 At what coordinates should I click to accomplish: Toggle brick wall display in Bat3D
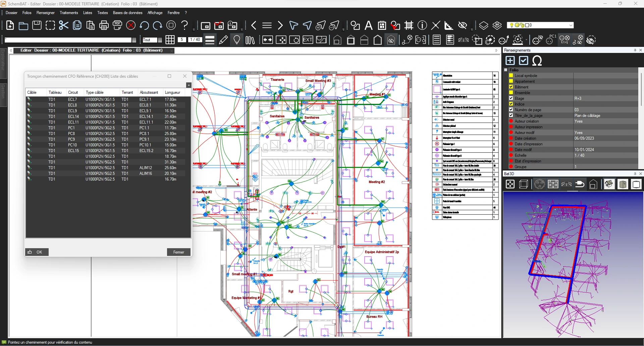click(553, 185)
